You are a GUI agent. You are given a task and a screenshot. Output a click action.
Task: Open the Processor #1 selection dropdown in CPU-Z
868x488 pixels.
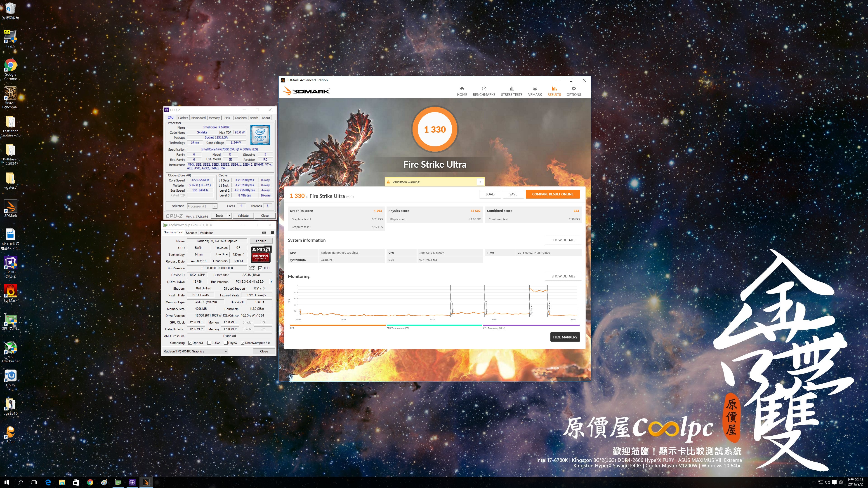pyautogui.click(x=202, y=206)
